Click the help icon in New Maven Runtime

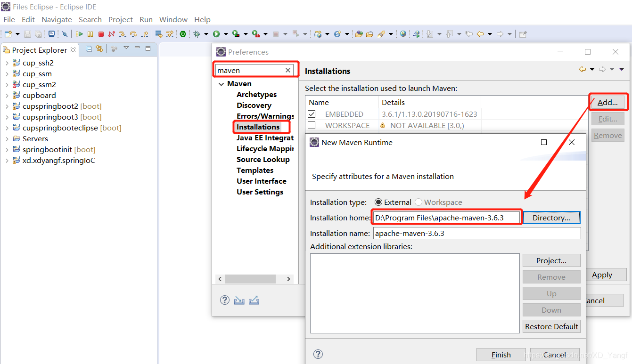tap(318, 355)
